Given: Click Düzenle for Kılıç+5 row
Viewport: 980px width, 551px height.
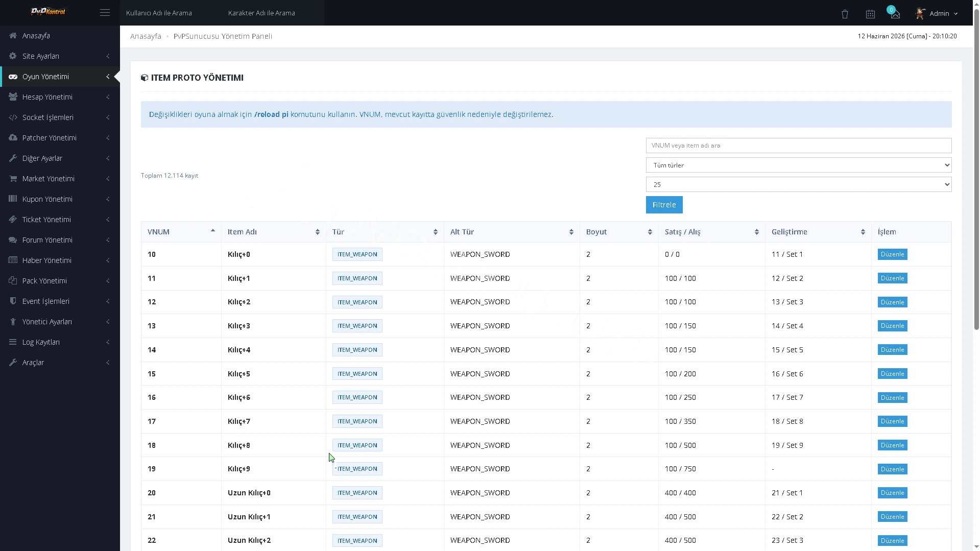Looking at the screenshot, I should pos(892,374).
